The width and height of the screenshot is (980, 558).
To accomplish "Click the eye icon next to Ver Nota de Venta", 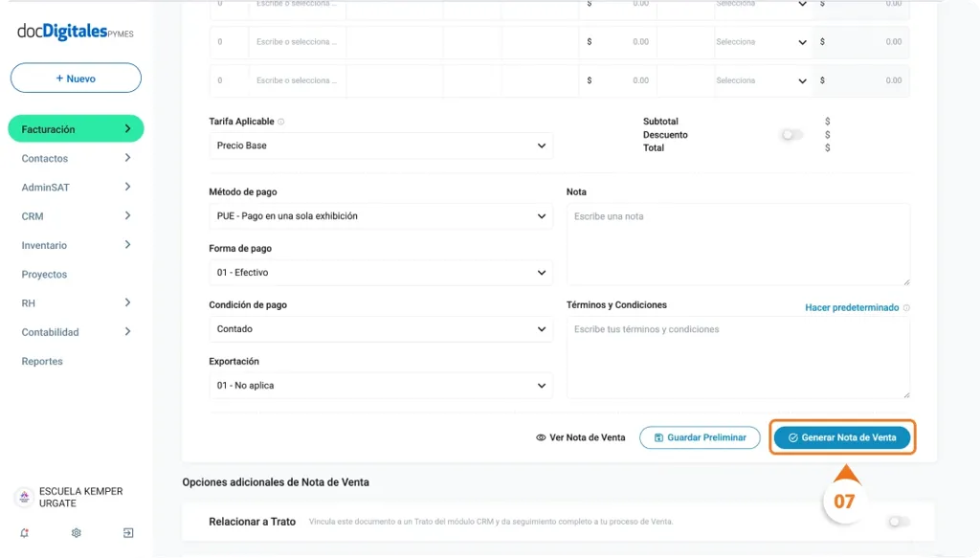I will 541,436.
